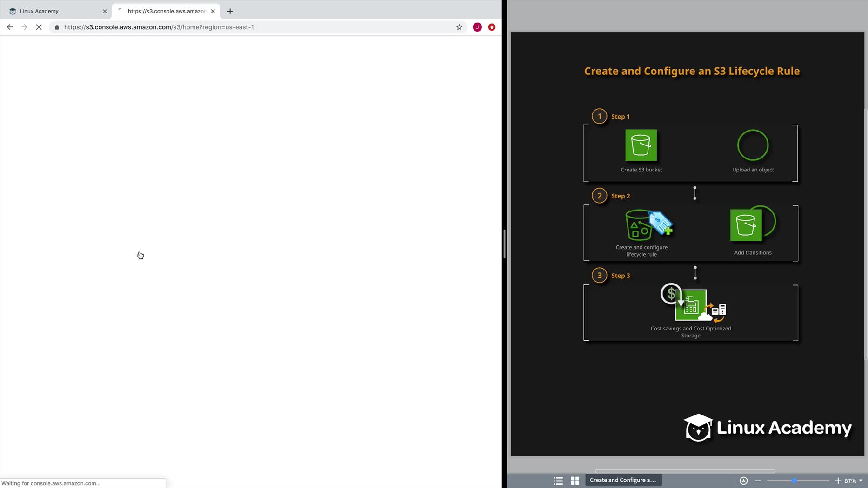Click the 'Waiting for console.aws.amazon.com...' status text
Image resolution: width=868 pixels, height=488 pixels.
pyautogui.click(x=51, y=483)
